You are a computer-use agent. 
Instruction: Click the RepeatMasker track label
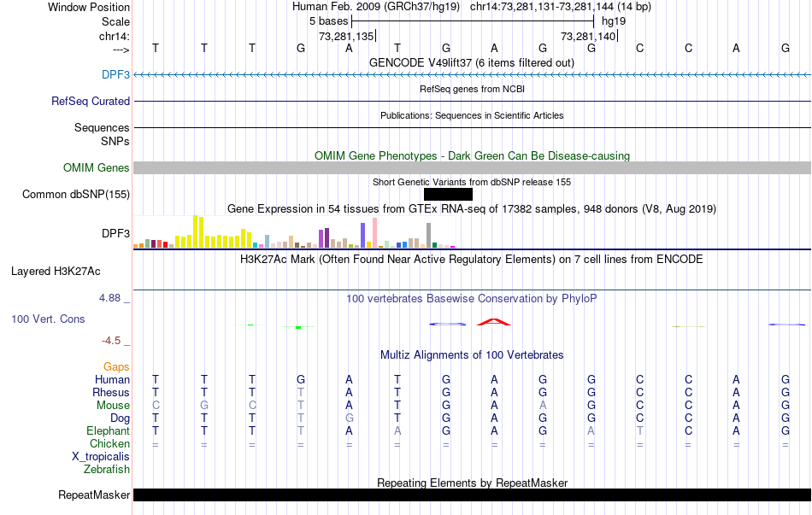(94, 495)
